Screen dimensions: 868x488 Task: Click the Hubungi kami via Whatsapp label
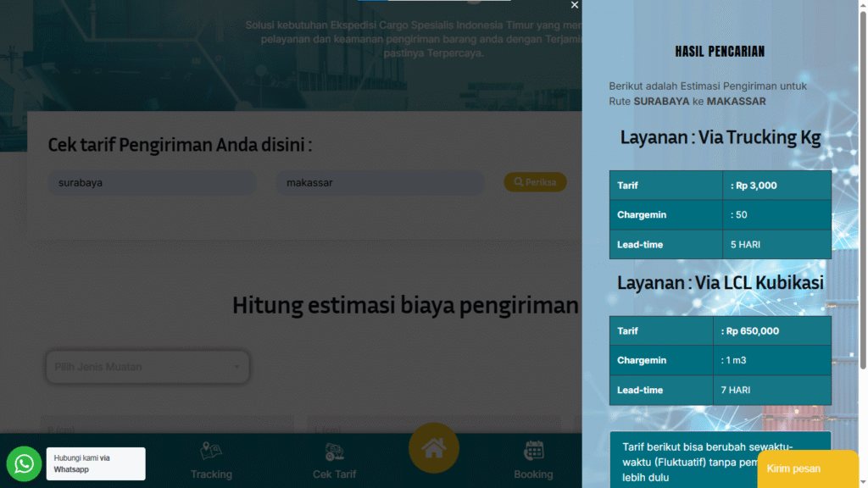(95, 463)
